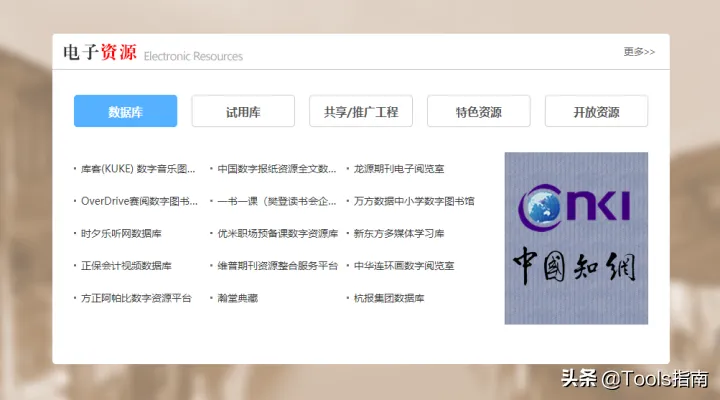Open 正保会计视频数据库 link
This screenshot has width=720, height=400.
[x=126, y=266]
